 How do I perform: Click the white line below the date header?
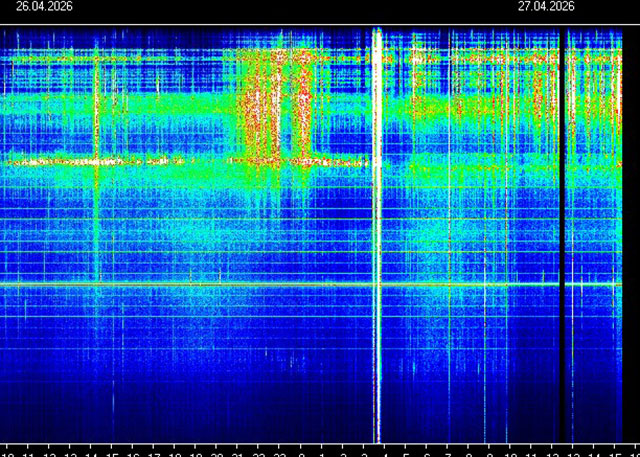320,25
